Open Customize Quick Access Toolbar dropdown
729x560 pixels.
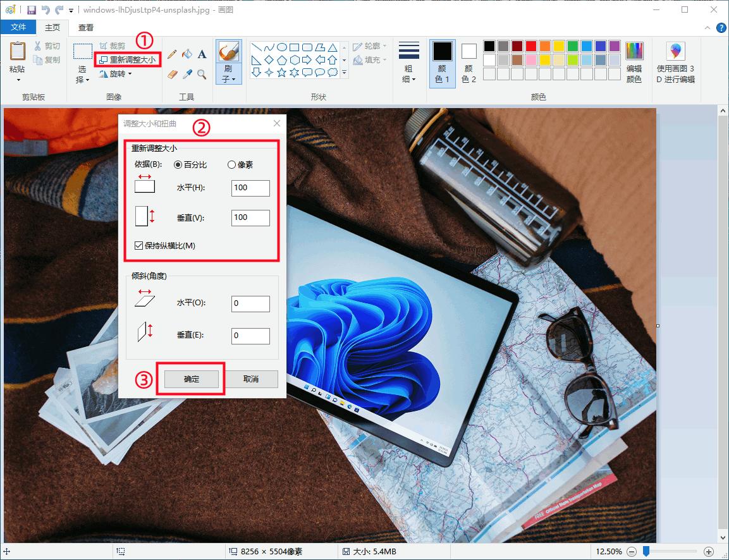[71, 10]
